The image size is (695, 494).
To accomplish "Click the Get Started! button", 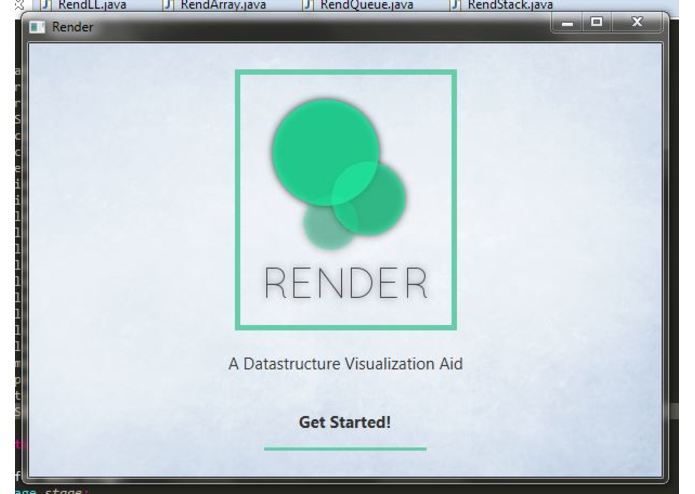I will tap(345, 422).
